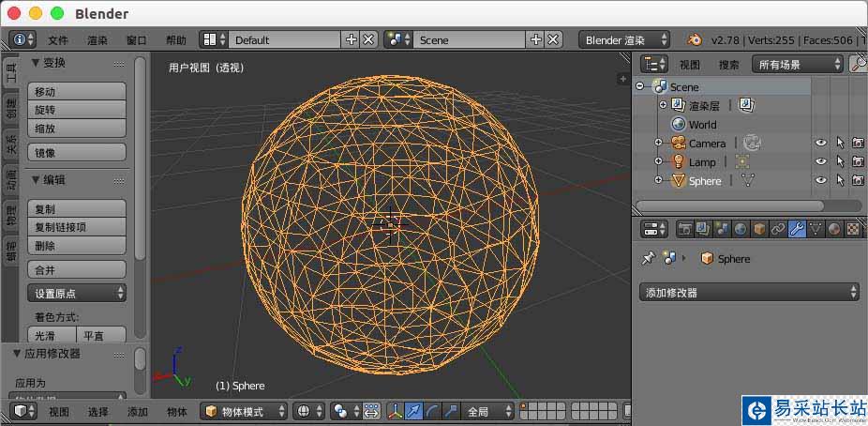Open the 添加修改器 dropdown

pos(749,293)
